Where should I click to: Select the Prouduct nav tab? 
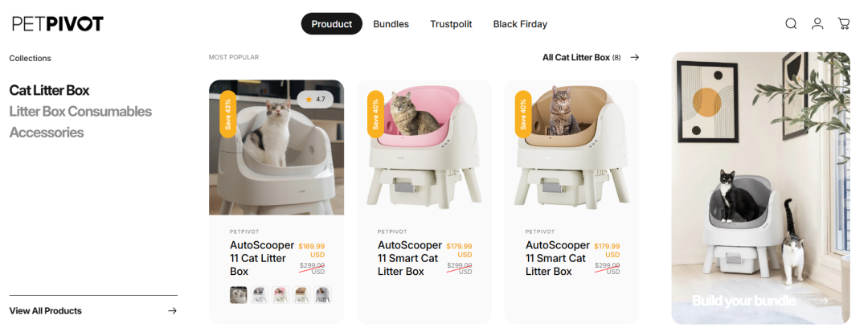tap(332, 24)
